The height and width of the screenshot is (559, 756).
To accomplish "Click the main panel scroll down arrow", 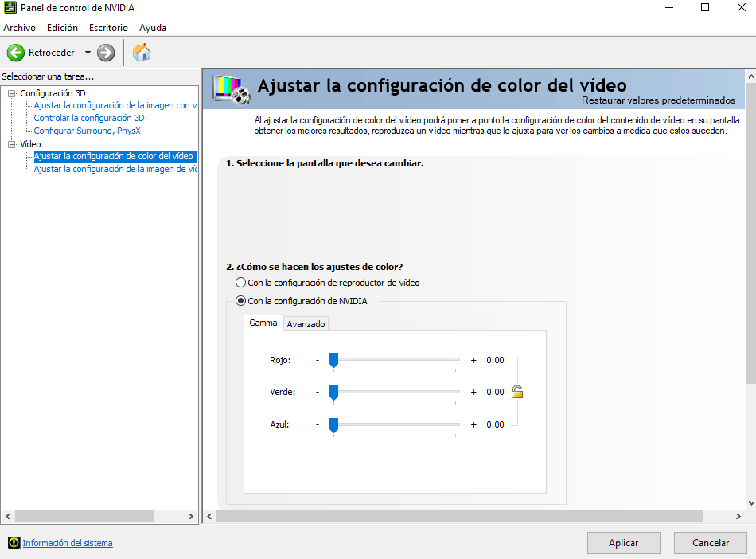I will pyautogui.click(x=750, y=503).
